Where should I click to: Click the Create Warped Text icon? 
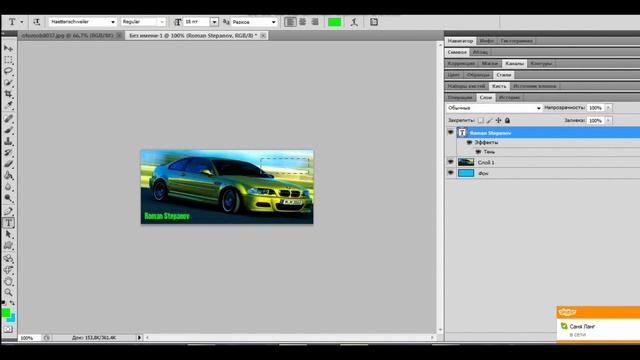(354, 22)
